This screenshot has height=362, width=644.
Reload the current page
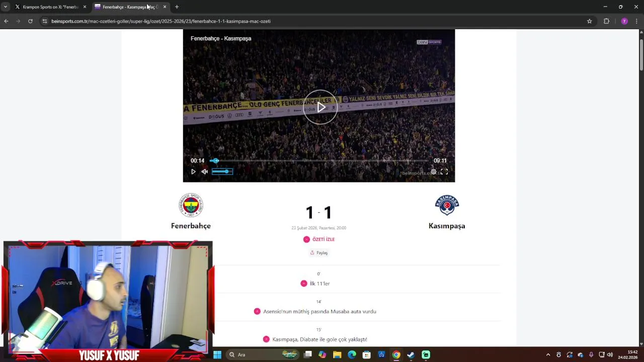[x=30, y=21]
